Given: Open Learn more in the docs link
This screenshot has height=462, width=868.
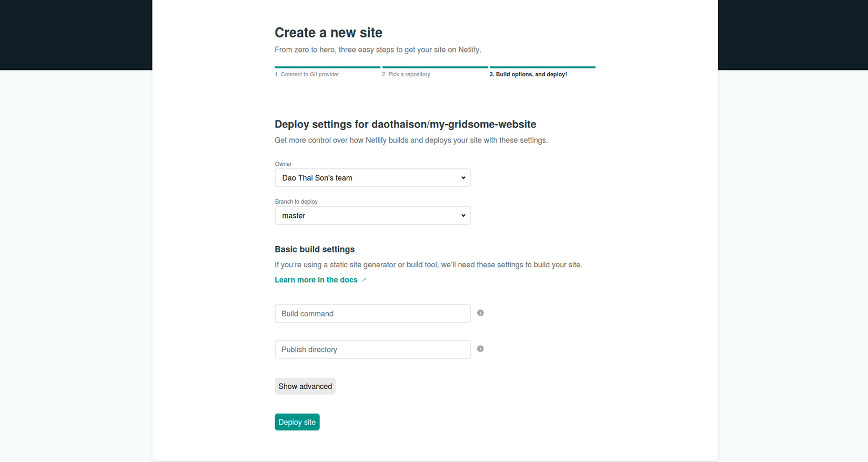Looking at the screenshot, I should click(x=316, y=280).
